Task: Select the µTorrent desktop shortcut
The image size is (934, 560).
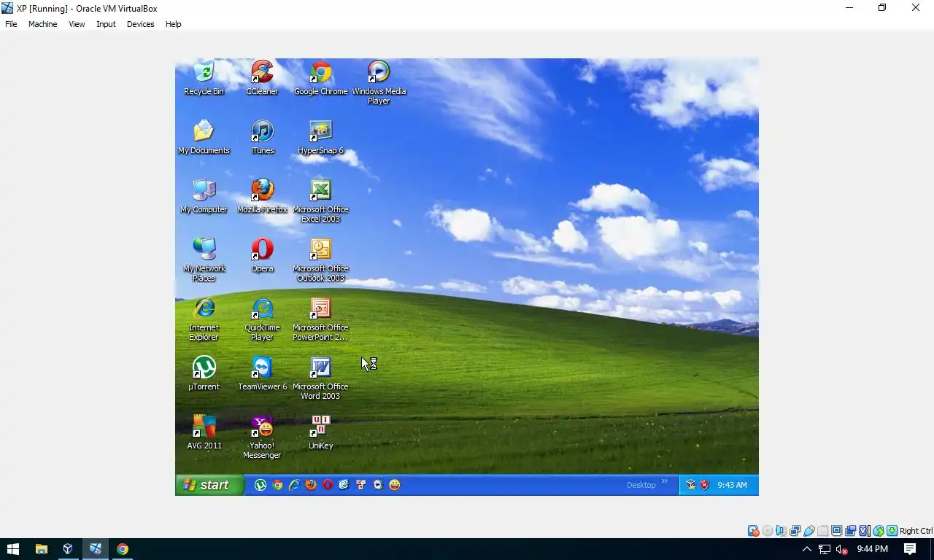Action: pyautogui.click(x=204, y=373)
